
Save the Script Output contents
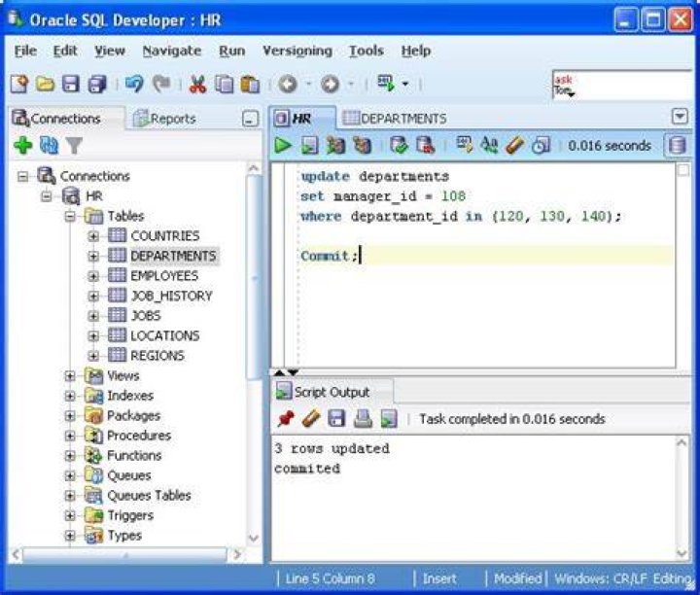[336, 419]
